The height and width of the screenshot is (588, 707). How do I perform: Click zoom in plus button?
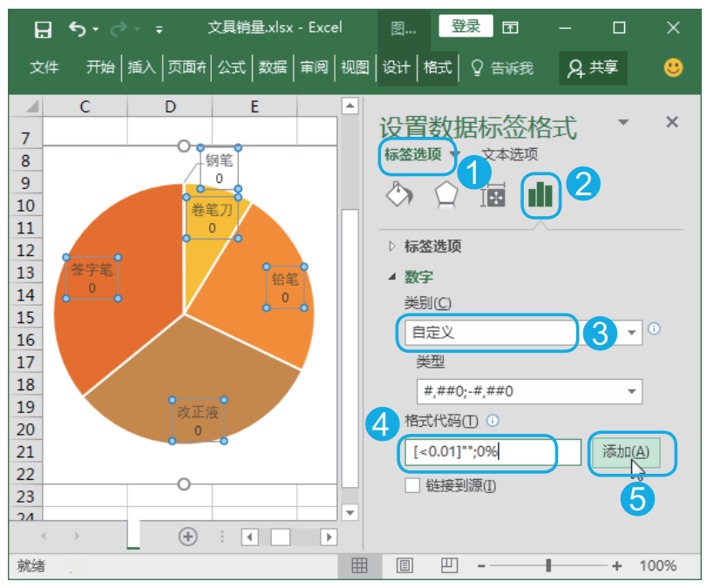pyautogui.click(x=617, y=566)
